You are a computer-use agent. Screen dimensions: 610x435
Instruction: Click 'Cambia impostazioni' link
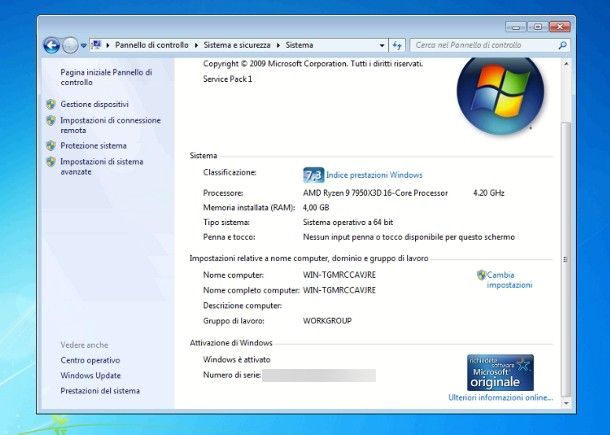tap(509, 280)
